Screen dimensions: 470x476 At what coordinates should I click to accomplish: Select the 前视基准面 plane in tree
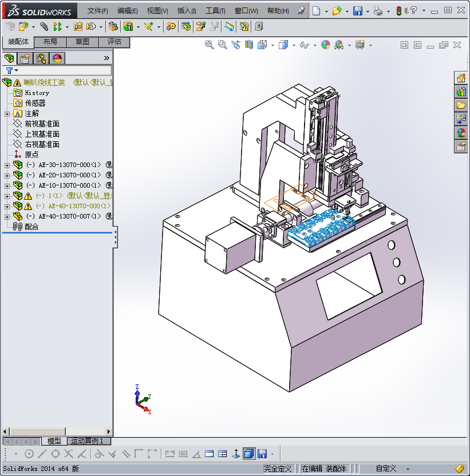(42, 124)
